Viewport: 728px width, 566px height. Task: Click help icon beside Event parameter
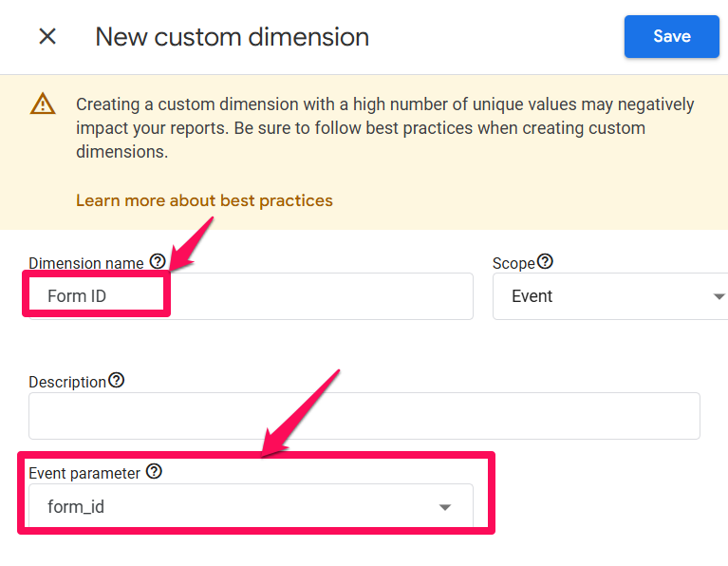coord(154,472)
